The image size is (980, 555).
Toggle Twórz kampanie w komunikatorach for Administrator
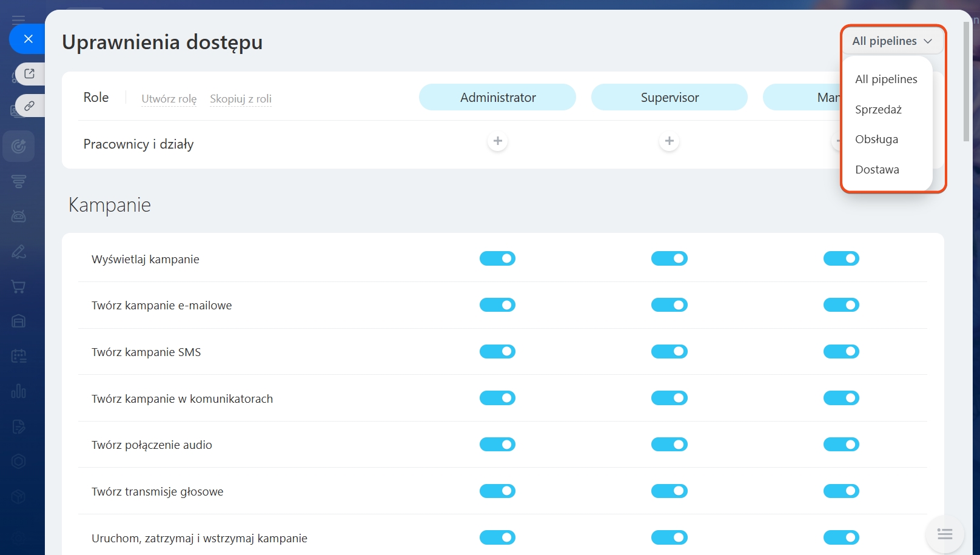coord(497,398)
